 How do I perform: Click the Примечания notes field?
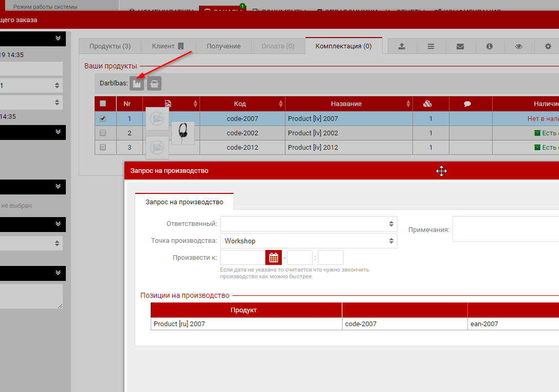pos(505,229)
